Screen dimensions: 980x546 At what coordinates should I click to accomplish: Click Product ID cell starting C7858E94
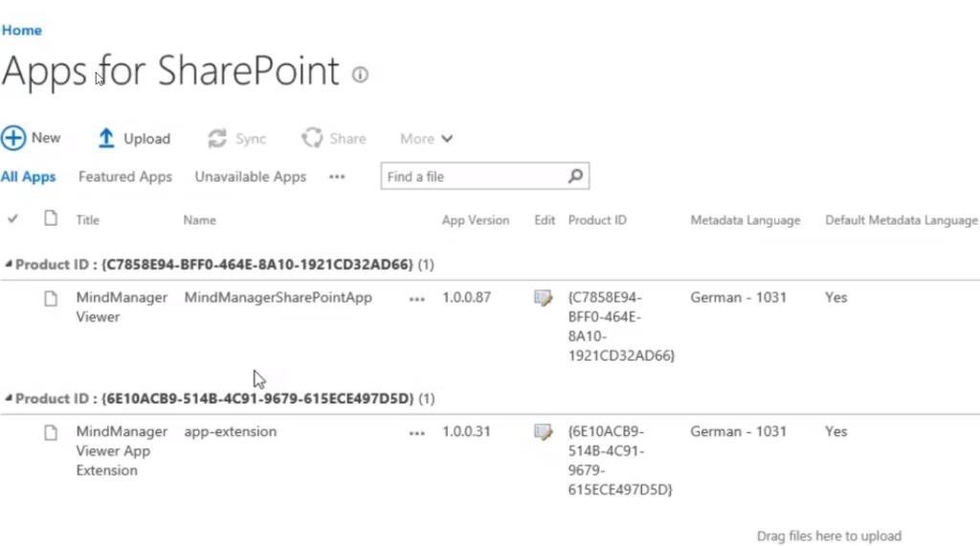click(x=621, y=326)
